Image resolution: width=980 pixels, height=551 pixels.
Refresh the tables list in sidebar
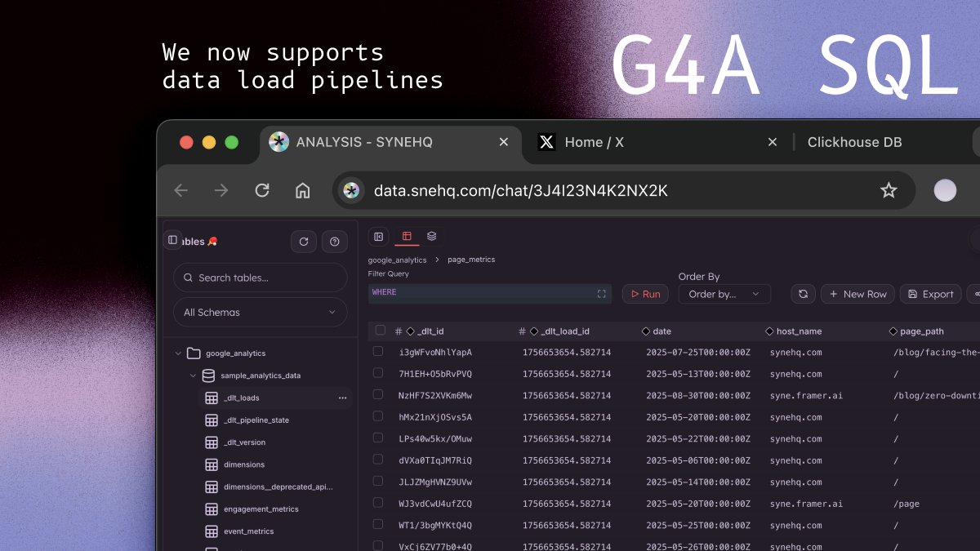(304, 242)
